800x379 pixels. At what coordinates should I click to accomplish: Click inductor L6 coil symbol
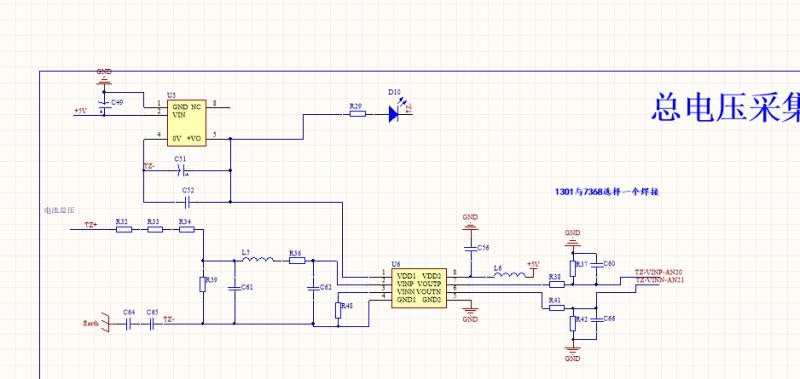[x=509, y=276]
